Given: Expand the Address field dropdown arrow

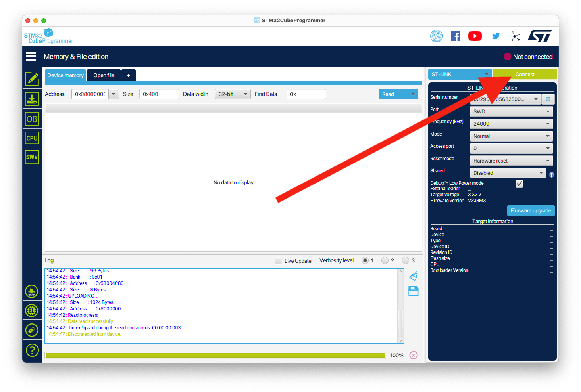Looking at the screenshot, I should coord(114,94).
